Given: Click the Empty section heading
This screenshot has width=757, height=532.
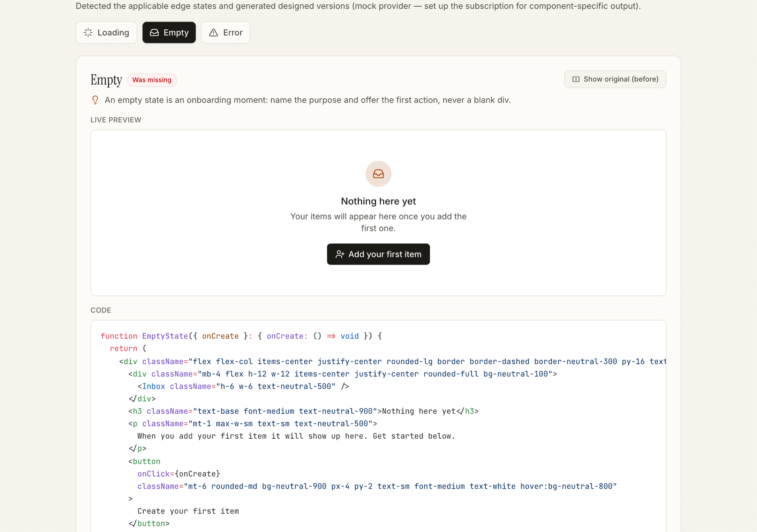Looking at the screenshot, I should 106,80.
